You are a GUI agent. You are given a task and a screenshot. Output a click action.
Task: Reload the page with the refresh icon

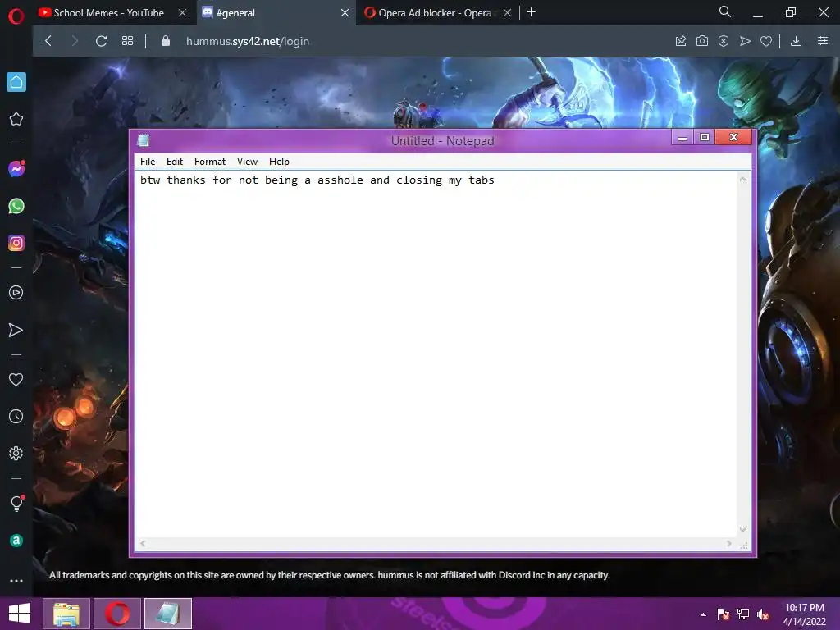(x=101, y=41)
